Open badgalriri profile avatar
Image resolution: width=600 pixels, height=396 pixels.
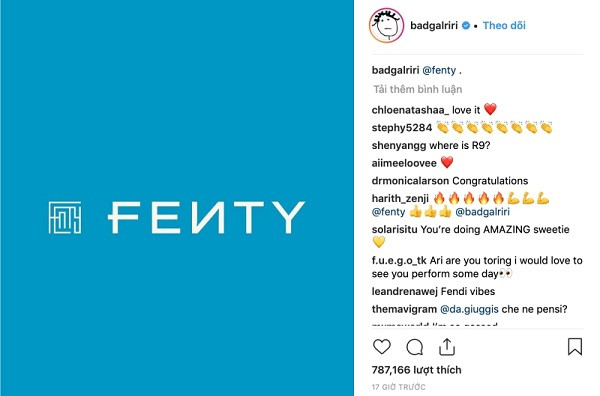click(386, 25)
